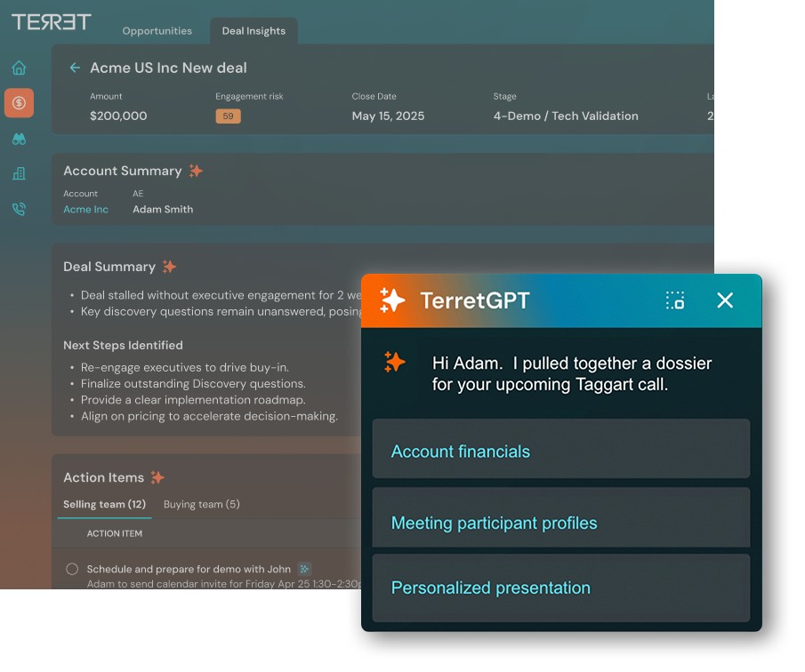
Task: Open the phone calls icon in sidebar
Action: [19, 209]
